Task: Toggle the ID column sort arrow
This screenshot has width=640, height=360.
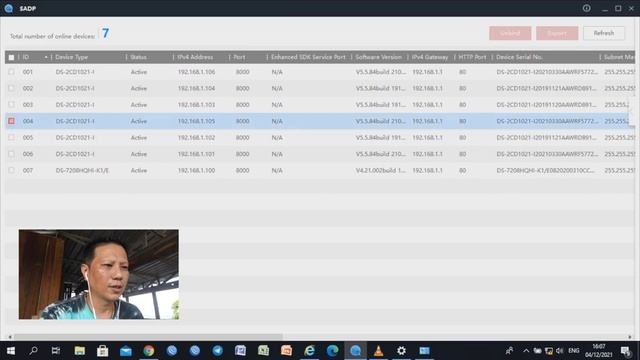Action: [x=46, y=57]
